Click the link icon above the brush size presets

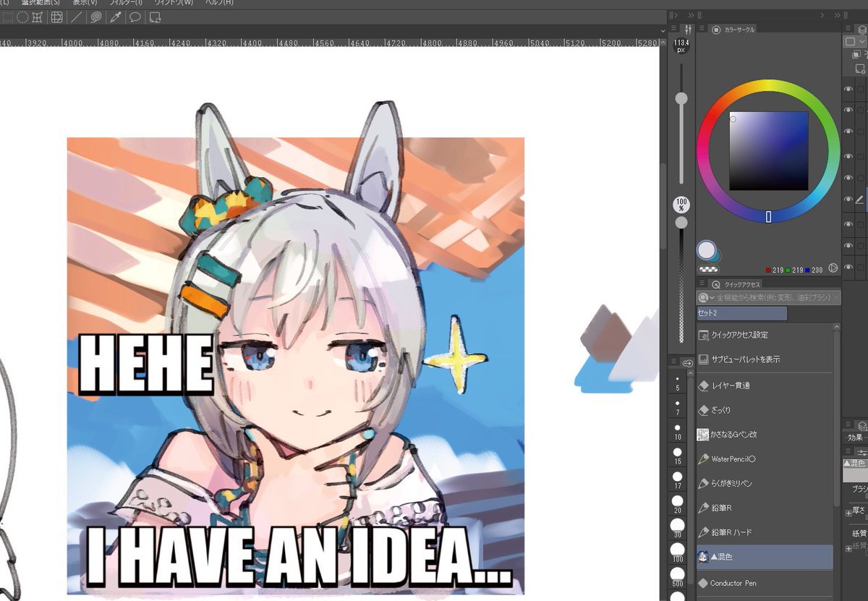coord(688,363)
